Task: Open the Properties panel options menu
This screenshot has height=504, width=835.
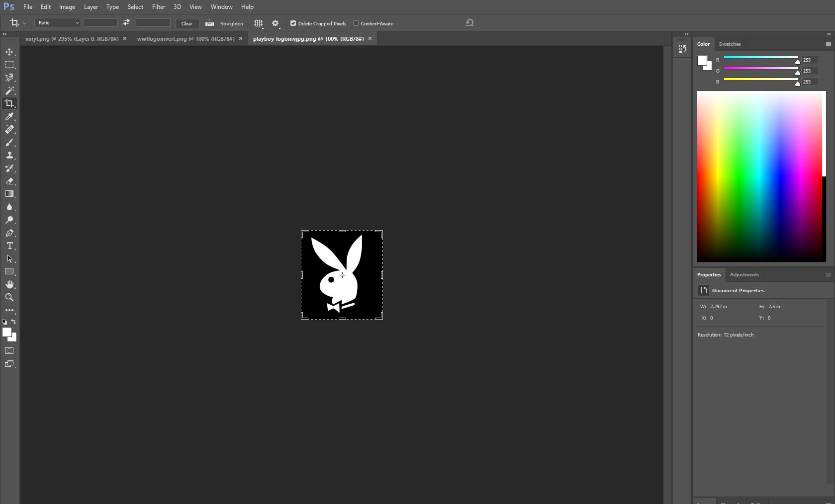Action: 828,274
